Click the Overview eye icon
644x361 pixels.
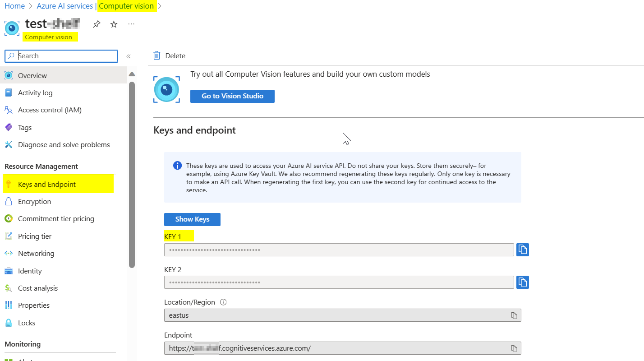click(9, 75)
